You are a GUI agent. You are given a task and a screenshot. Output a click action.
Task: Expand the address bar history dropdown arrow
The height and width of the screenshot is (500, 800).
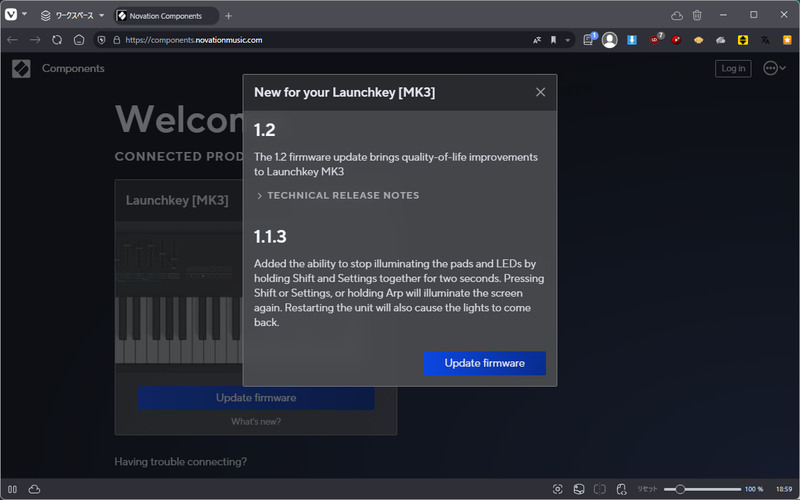click(x=567, y=40)
